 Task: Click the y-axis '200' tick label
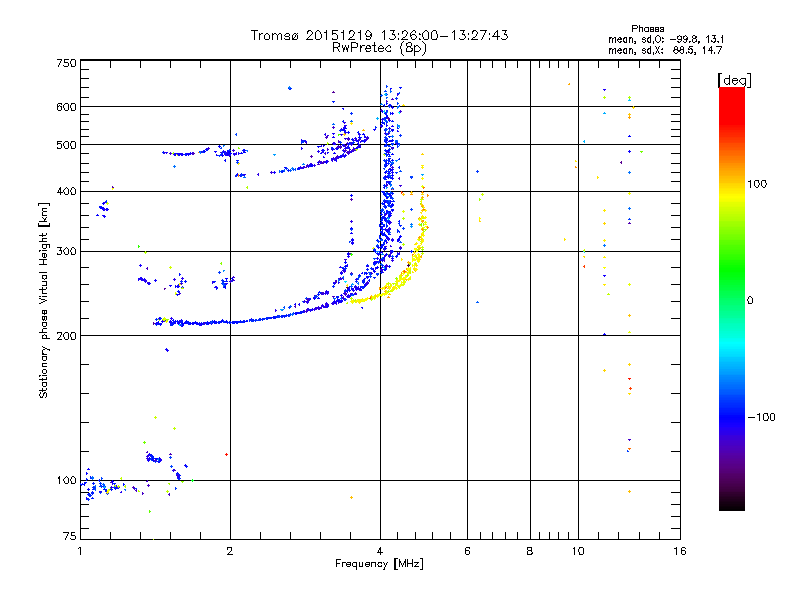click(x=66, y=336)
